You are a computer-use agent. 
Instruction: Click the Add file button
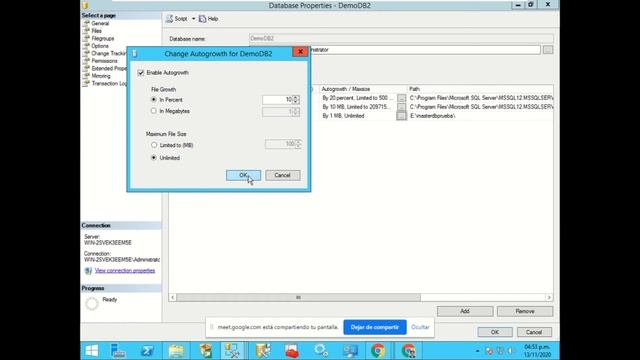[x=465, y=311]
